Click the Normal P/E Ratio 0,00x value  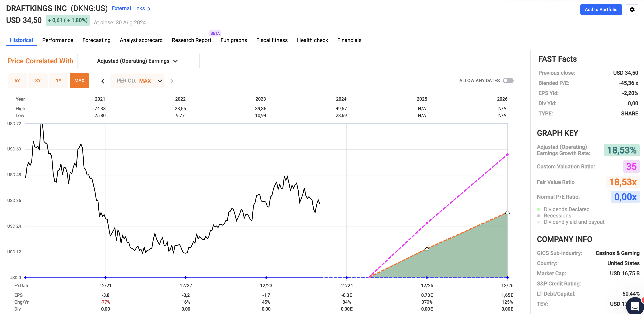pyautogui.click(x=625, y=197)
